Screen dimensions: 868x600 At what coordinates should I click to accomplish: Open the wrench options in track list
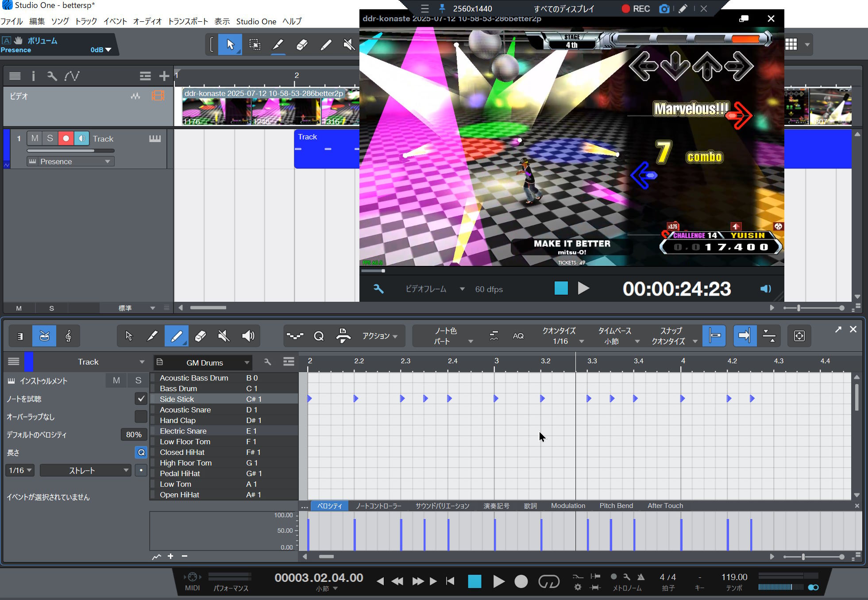point(52,76)
